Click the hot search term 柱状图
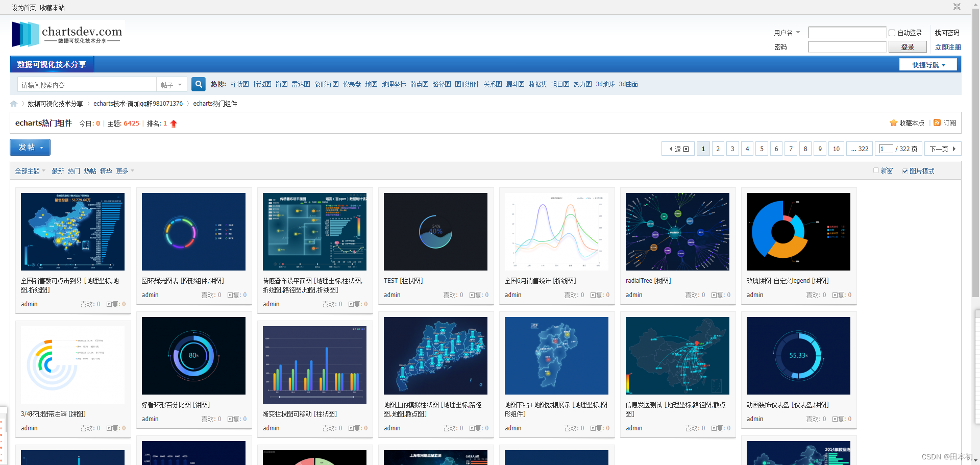This screenshot has width=980, height=465. click(x=239, y=84)
